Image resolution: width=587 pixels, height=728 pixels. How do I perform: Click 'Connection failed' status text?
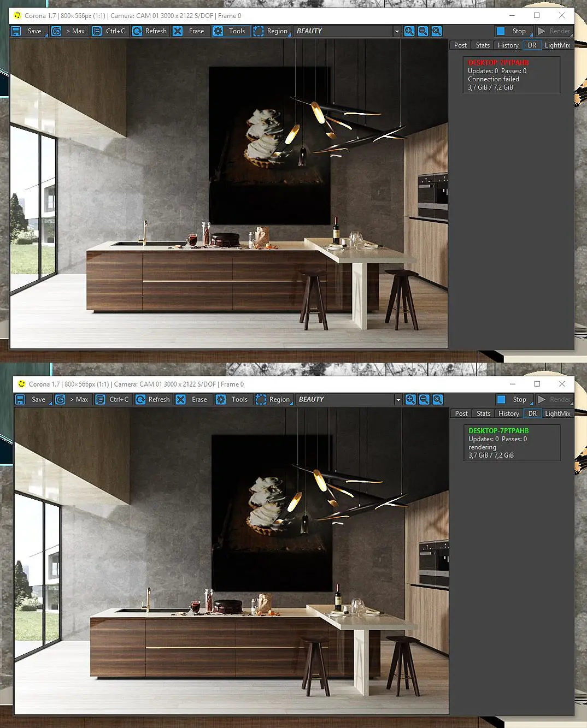coord(494,79)
